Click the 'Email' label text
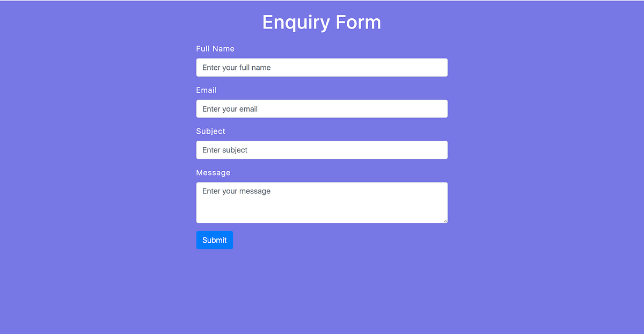 tap(206, 90)
